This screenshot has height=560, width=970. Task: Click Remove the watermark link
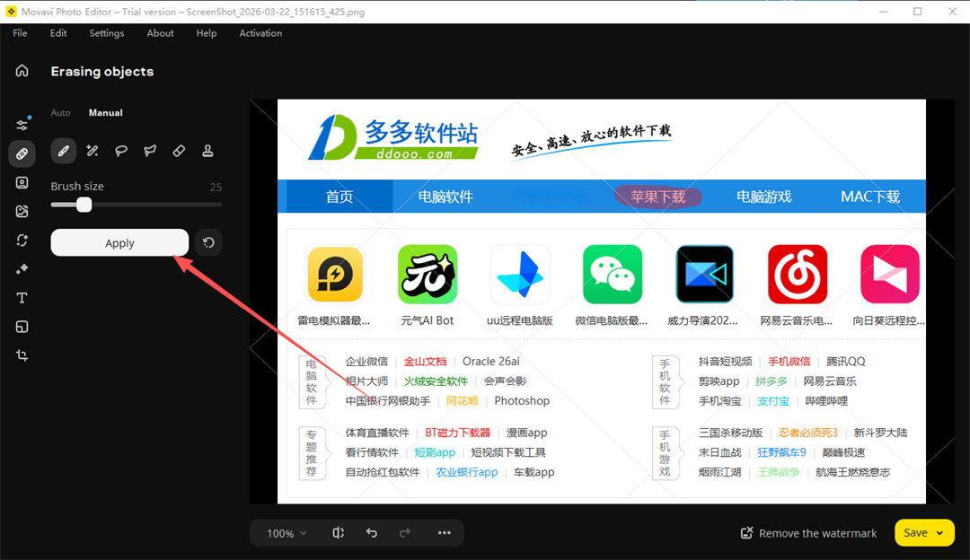tap(808, 533)
